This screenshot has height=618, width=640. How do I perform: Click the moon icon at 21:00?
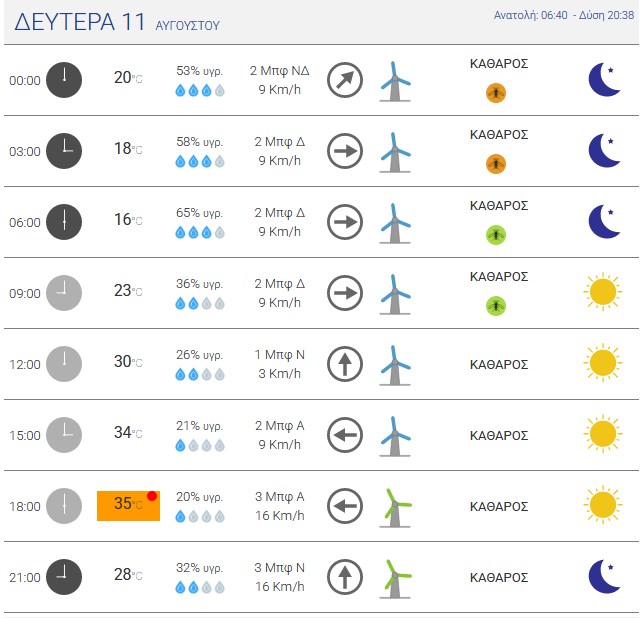[604, 577]
